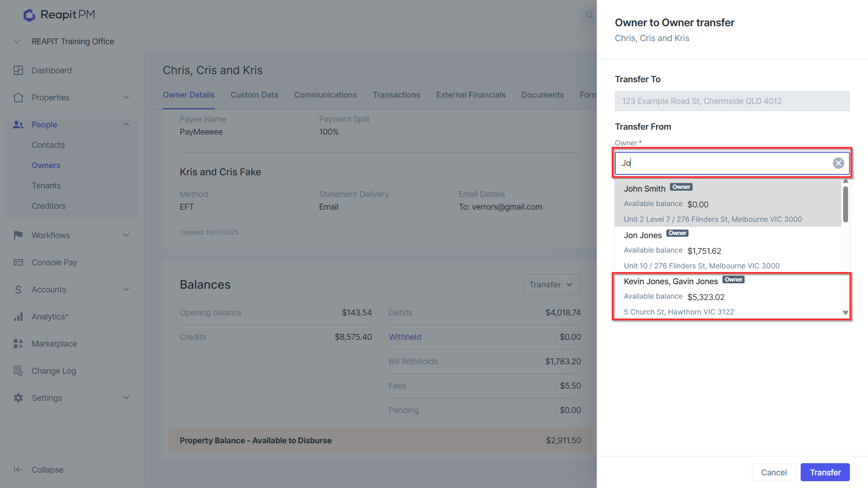
Task: Click the owner results scrollbar down arrow
Action: tap(845, 313)
